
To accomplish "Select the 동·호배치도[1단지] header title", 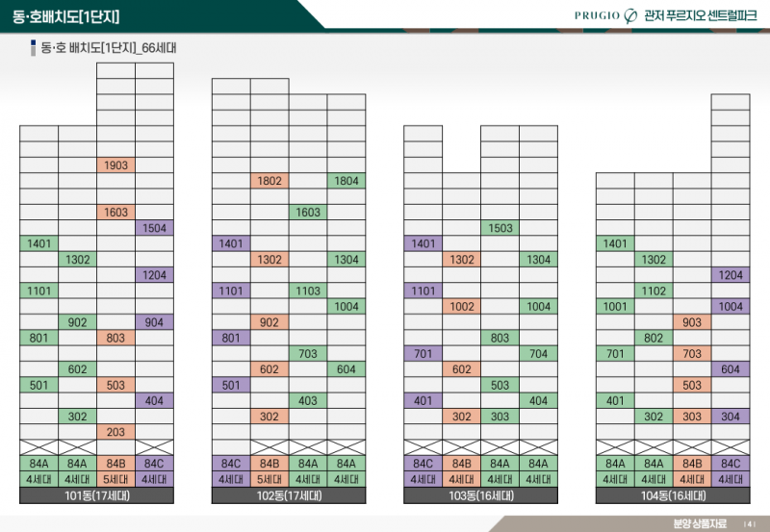I will 66,16.
